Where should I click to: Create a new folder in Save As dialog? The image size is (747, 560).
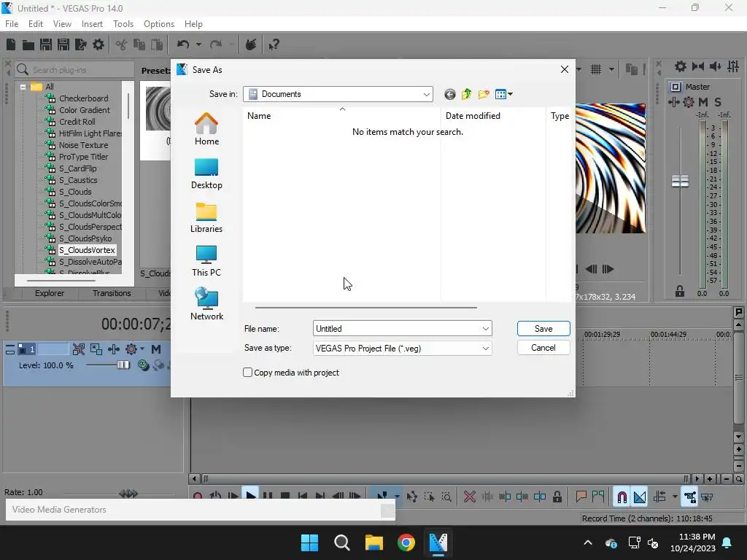pyautogui.click(x=484, y=94)
